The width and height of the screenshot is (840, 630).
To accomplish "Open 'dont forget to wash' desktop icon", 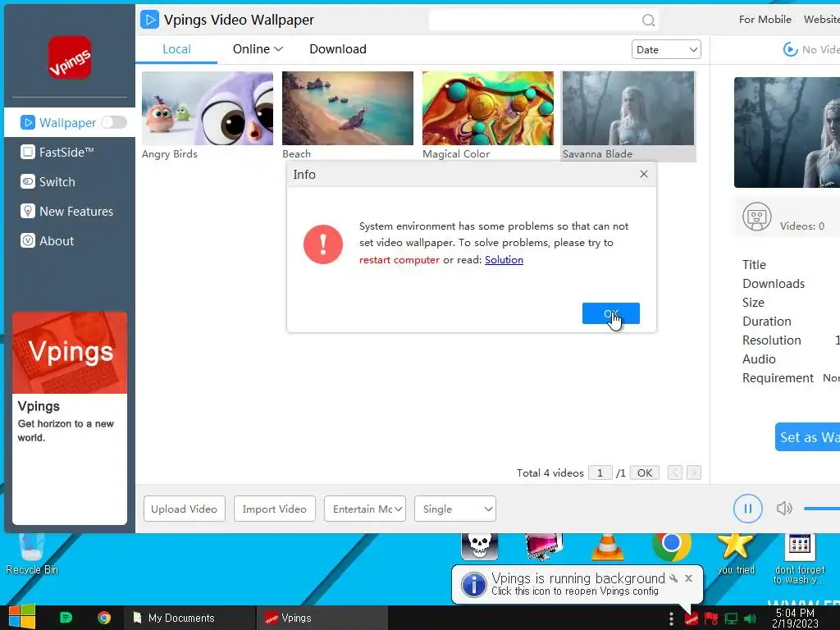I will [x=799, y=558].
